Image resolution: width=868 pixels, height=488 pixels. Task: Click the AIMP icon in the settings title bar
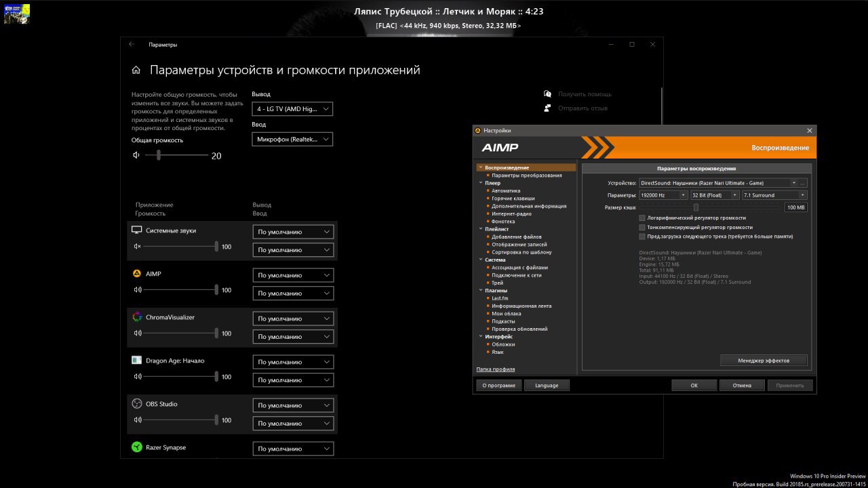pos(477,131)
